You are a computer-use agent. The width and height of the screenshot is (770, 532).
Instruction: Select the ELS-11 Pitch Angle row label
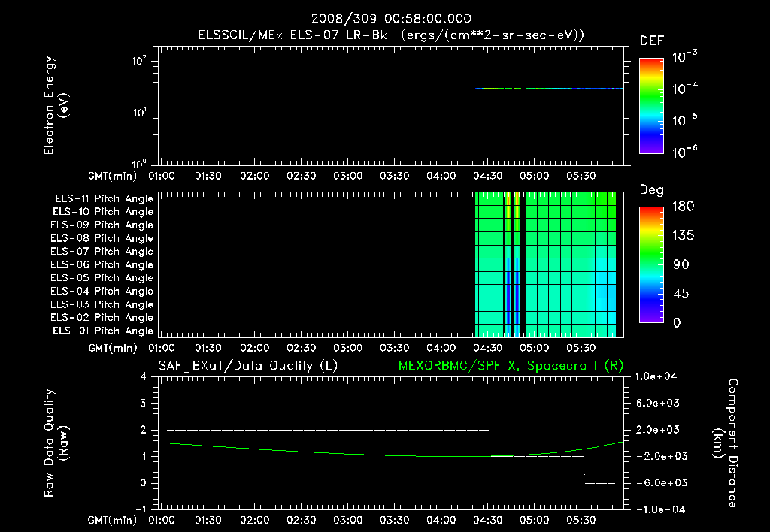click(104, 199)
